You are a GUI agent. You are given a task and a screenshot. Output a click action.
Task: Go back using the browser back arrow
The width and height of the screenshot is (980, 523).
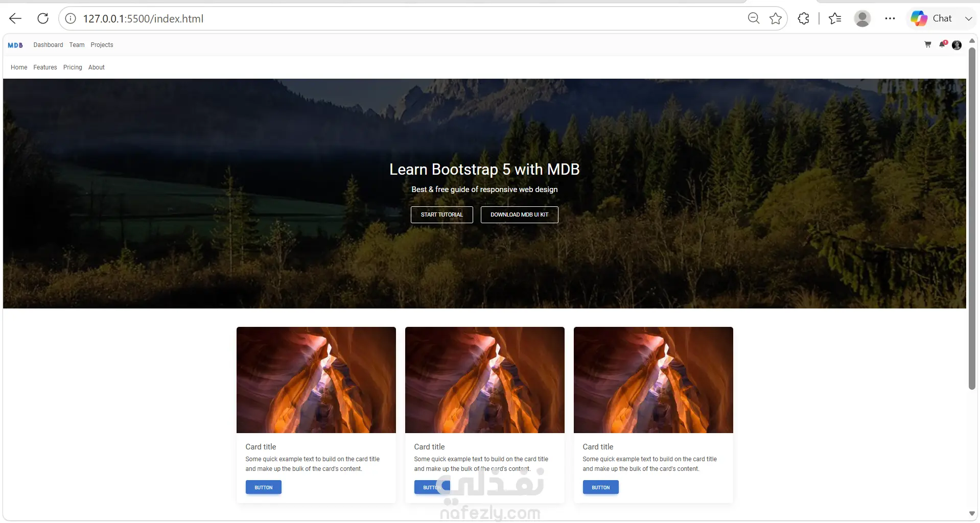pos(15,19)
